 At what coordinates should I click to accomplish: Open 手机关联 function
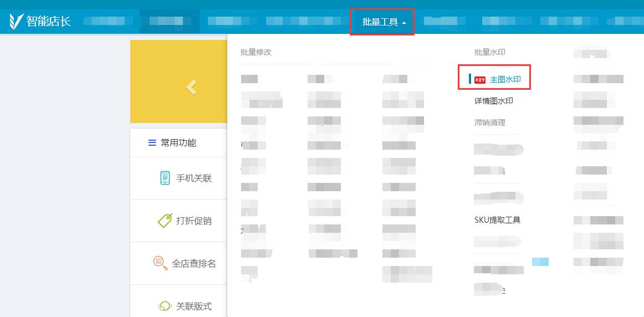pos(194,178)
